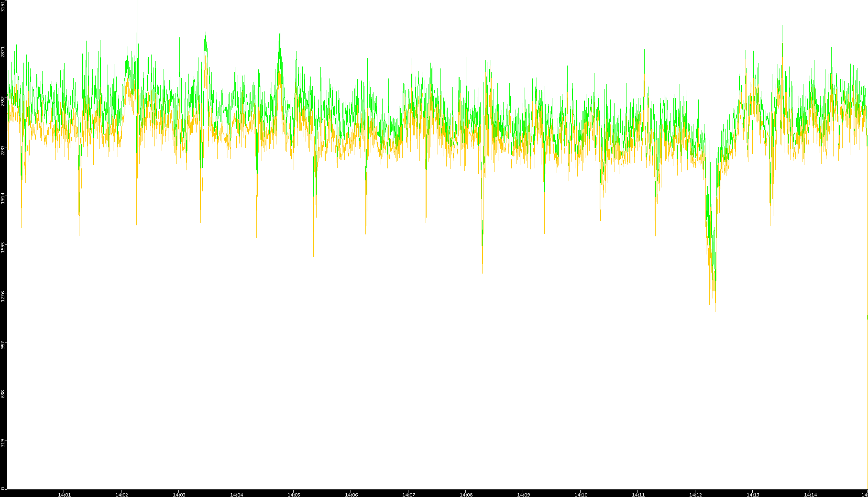Screen dimensions: 868x497
Task: Click the 14:10 time label
Action: pos(581,494)
